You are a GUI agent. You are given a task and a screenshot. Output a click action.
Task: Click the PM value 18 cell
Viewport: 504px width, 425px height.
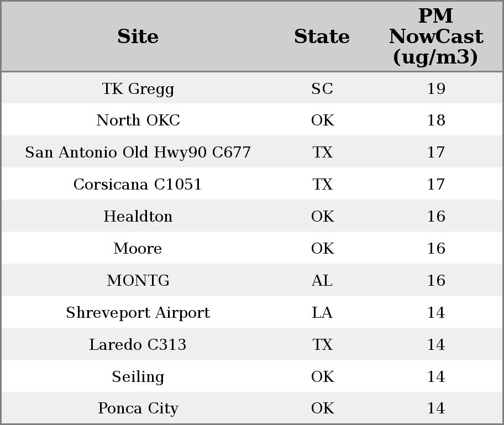[436, 120]
